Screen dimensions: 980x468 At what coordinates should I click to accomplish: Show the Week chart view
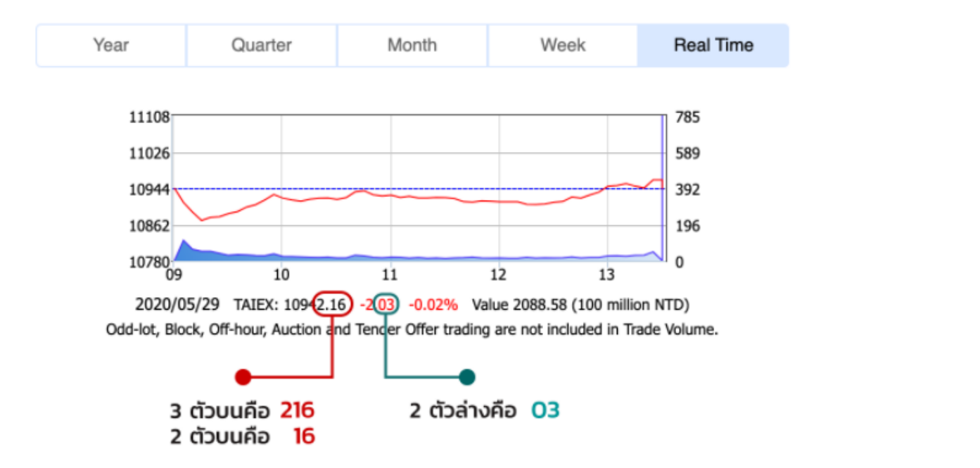(x=563, y=46)
